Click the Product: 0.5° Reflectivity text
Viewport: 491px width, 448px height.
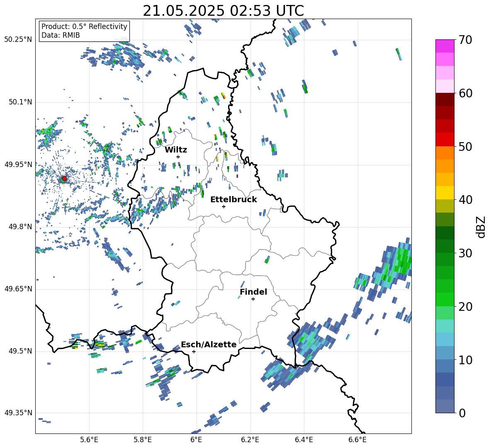84,27
